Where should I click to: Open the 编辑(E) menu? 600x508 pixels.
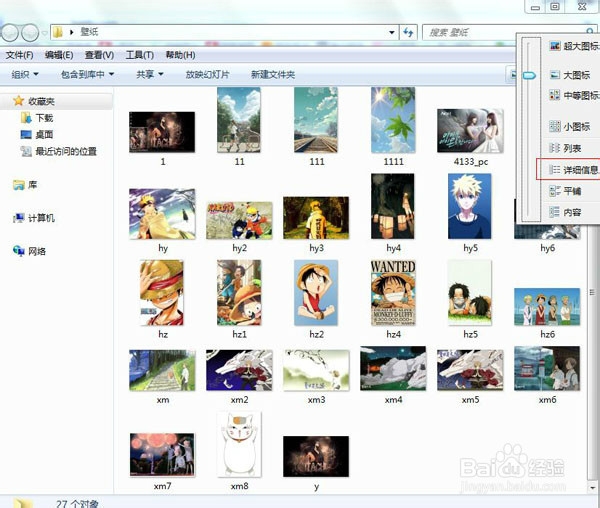[x=59, y=55]
